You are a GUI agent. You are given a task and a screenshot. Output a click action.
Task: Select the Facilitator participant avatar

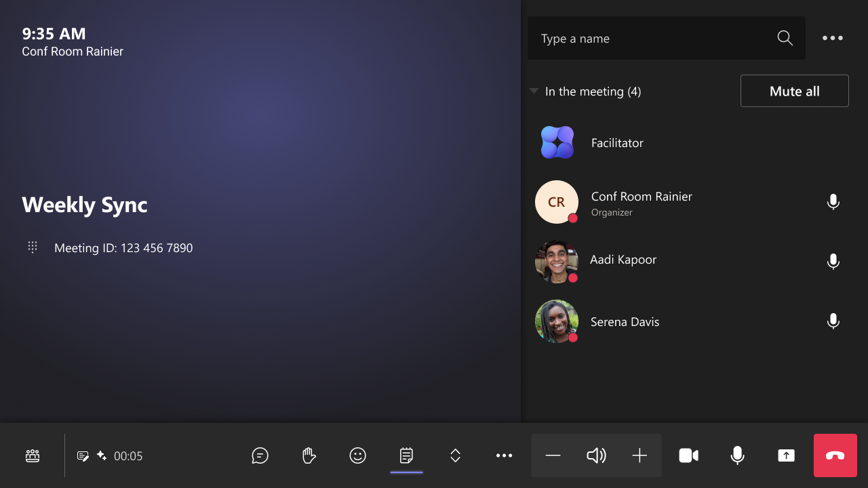coord(557,142)
